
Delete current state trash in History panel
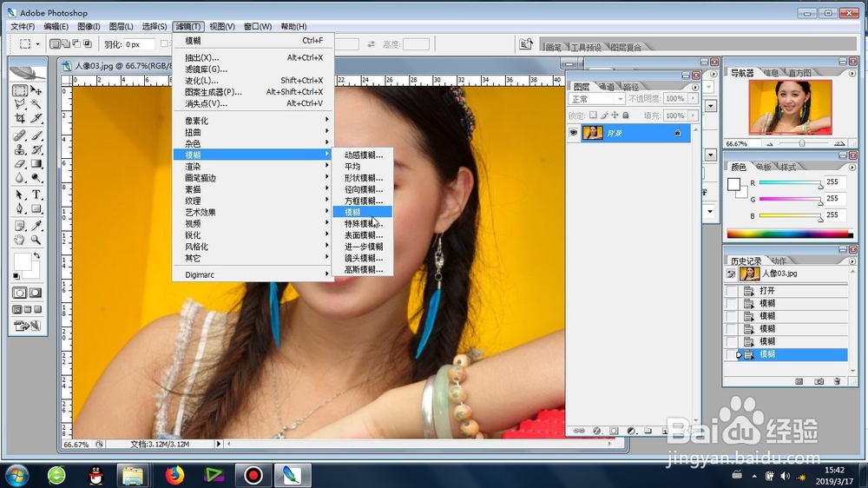[837, 381]
